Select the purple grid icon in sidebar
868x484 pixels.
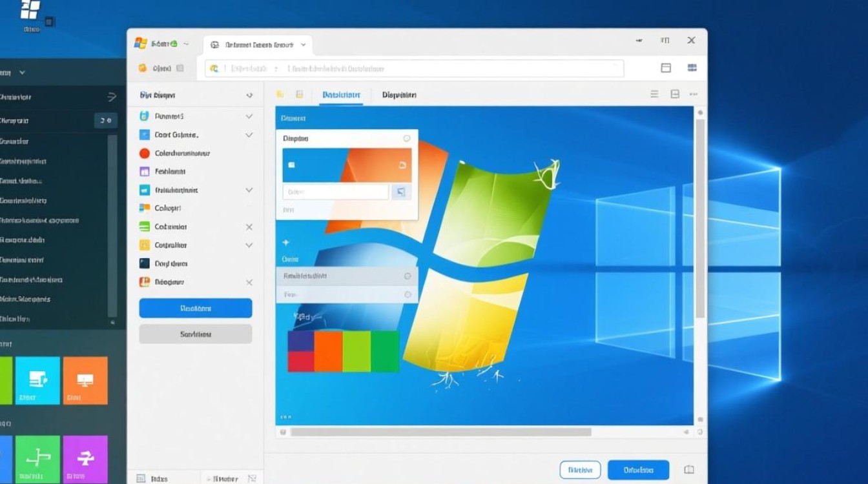144,172
